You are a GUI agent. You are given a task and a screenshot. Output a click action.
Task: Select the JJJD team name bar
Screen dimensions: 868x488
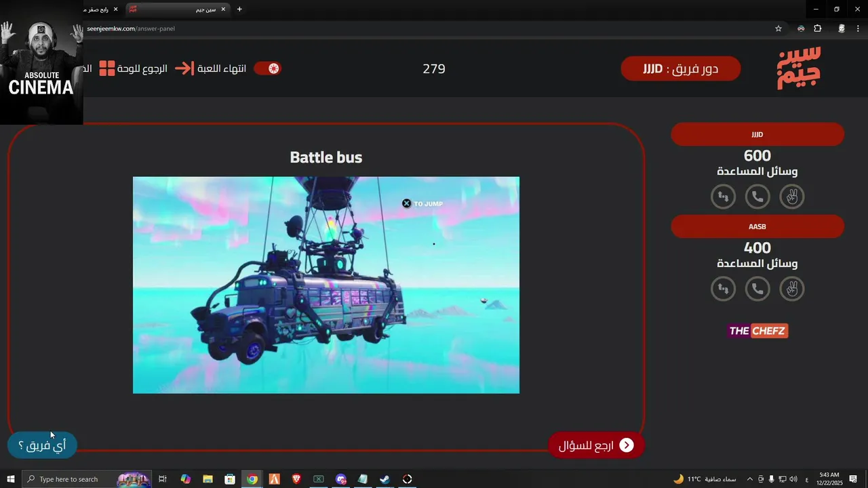757,134
